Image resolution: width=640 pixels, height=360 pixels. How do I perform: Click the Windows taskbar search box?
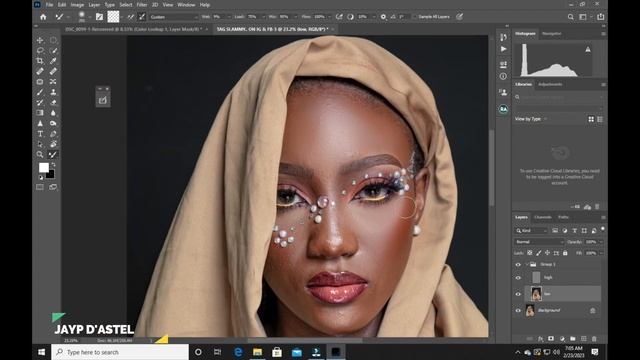pyautogui.click(x=120, y=352)
